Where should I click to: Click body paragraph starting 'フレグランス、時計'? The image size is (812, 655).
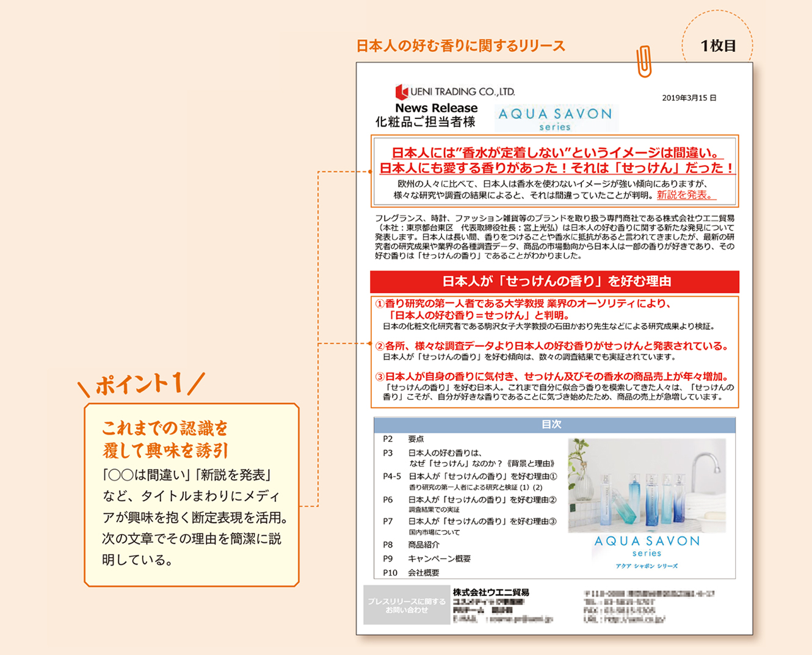pyautogui.click(x=554, y=237)
